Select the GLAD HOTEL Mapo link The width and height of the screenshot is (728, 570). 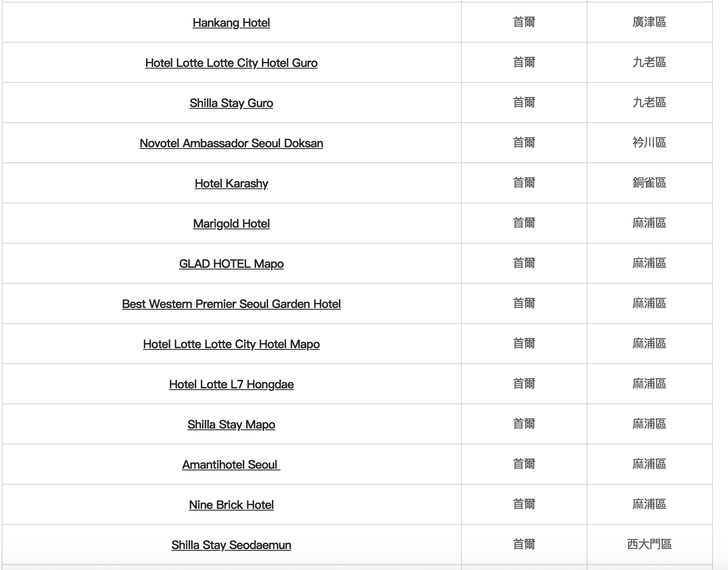[231, 264]
